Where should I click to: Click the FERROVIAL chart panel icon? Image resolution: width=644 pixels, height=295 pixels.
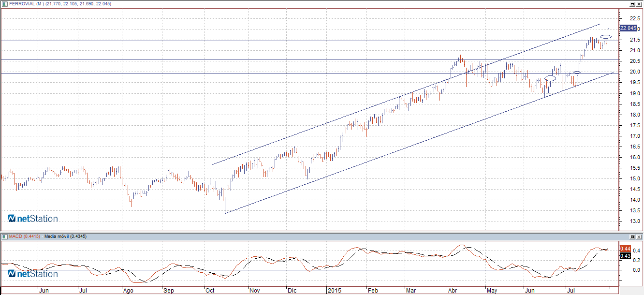4,4
